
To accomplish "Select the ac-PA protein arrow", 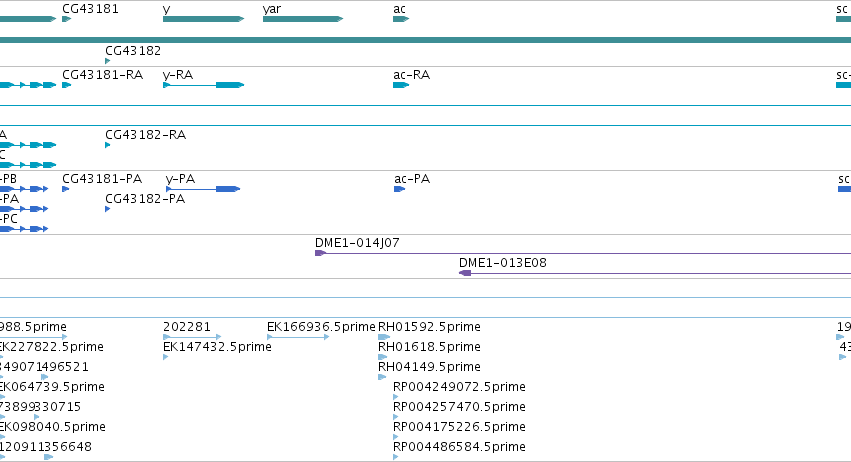I will [x=399, y=189].
